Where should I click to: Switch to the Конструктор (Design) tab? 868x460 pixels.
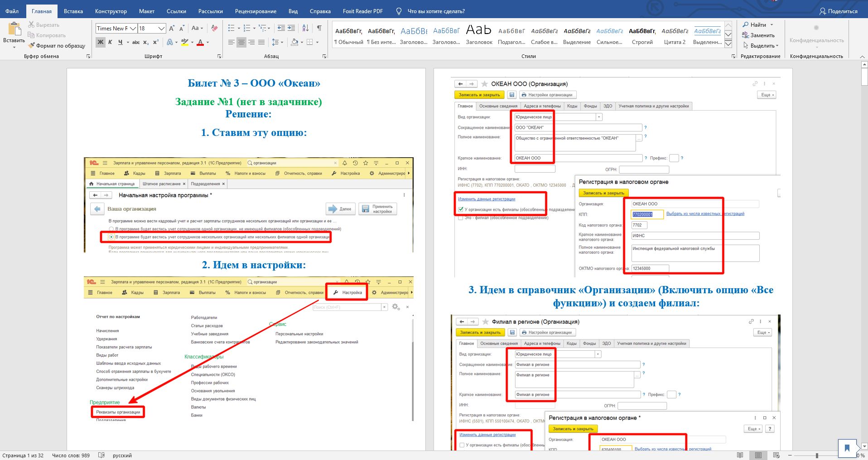click(111, 11)
